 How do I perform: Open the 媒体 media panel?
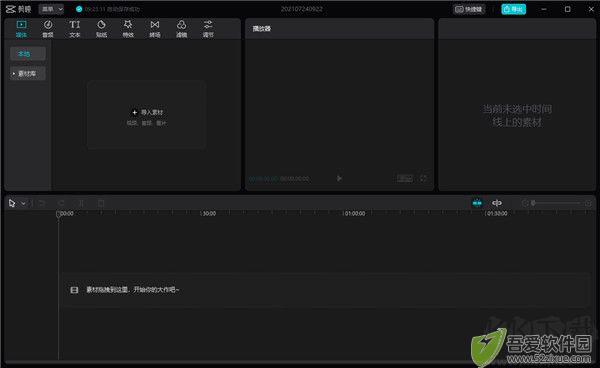click(21, 29)
